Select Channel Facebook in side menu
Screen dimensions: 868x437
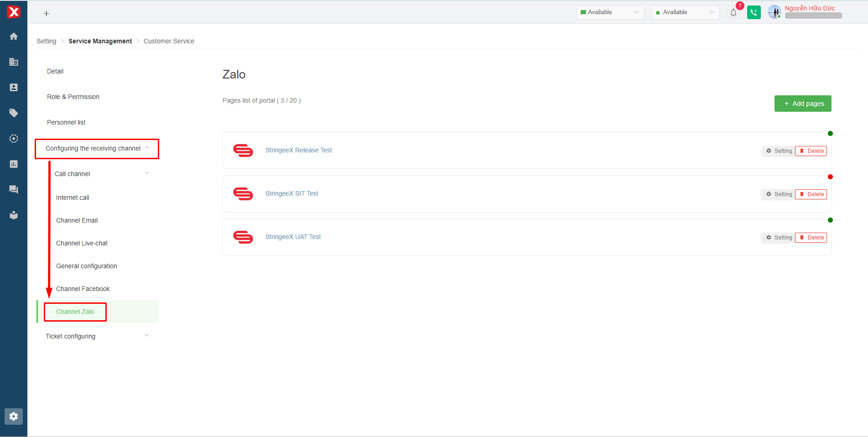click(83, 289)
